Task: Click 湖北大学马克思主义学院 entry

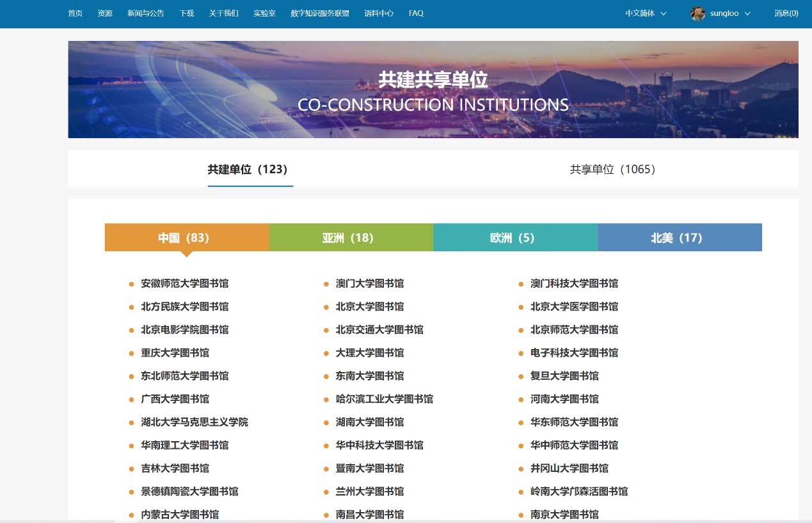Action: coord(195,422)
